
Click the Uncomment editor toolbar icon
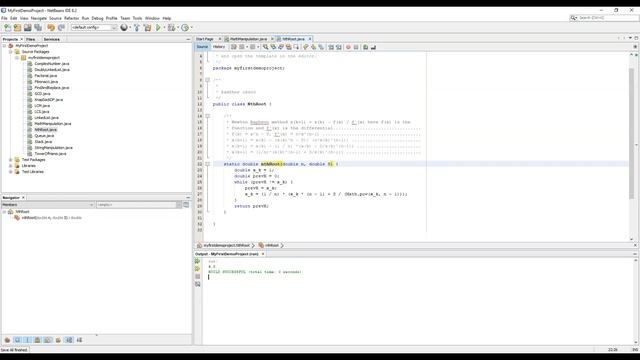pyautogui.click(x=373, y=47)
